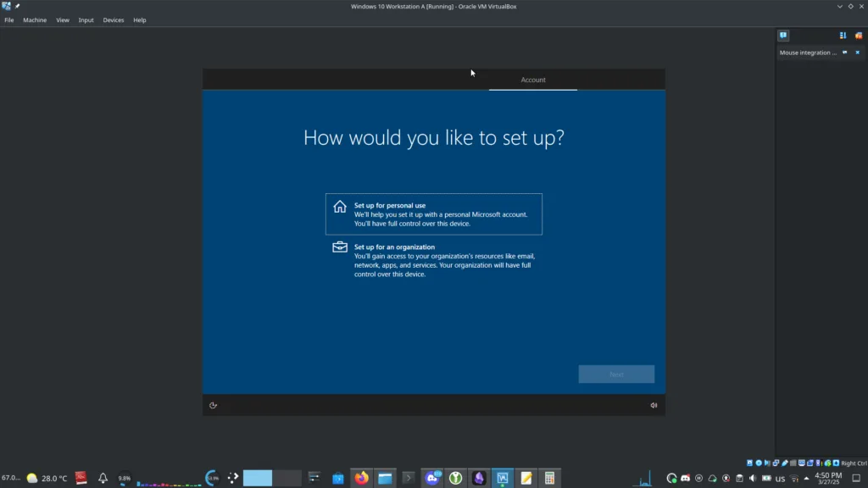The width and height of the screenshot is (868, 488).
Task: Open the View menu
Action: tap(63, 20)
